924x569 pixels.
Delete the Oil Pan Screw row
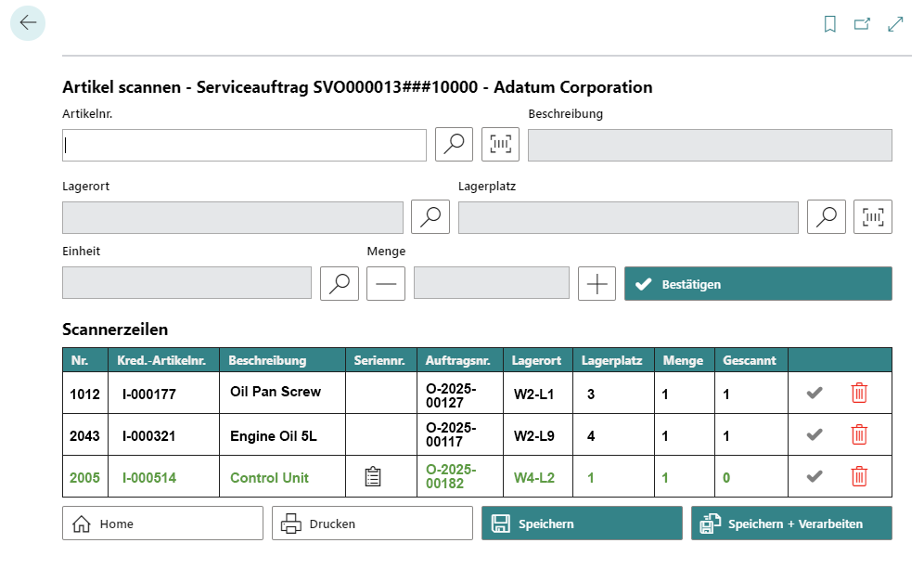(859, 393)
